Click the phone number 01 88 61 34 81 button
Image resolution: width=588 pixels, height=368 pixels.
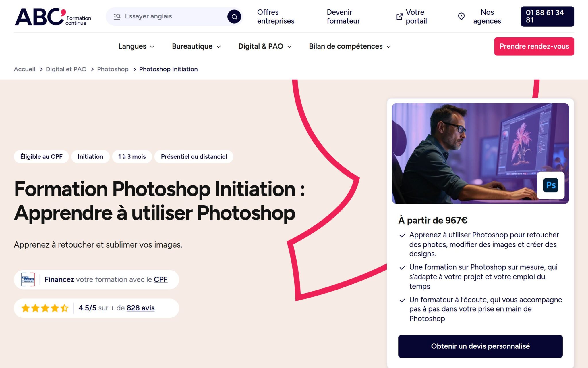click(x=547, y=16)
